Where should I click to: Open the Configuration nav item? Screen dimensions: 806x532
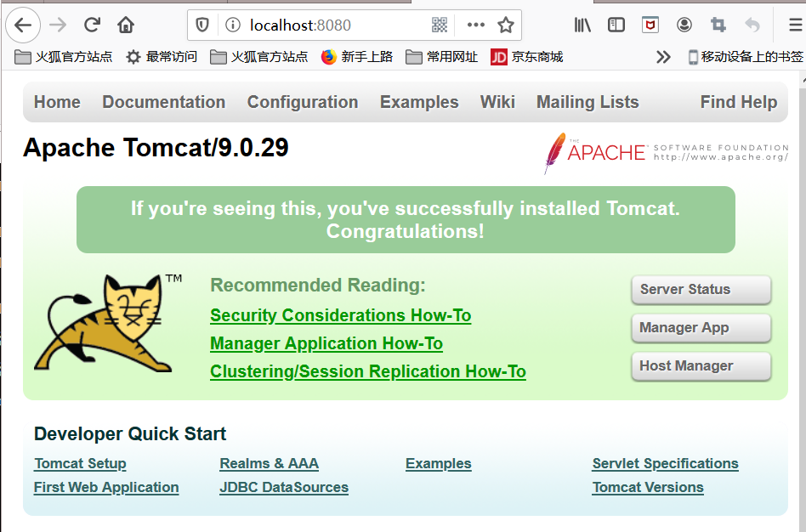[x=303, y=102]
